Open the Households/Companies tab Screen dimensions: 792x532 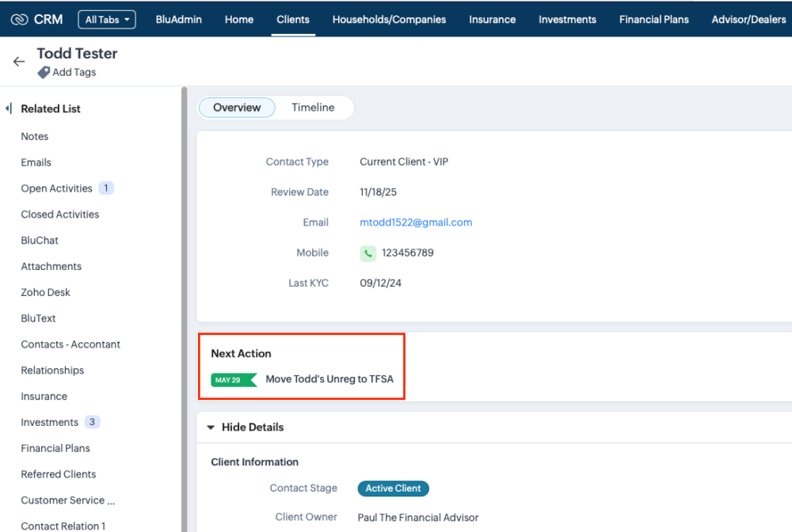(x=389, y=20)
